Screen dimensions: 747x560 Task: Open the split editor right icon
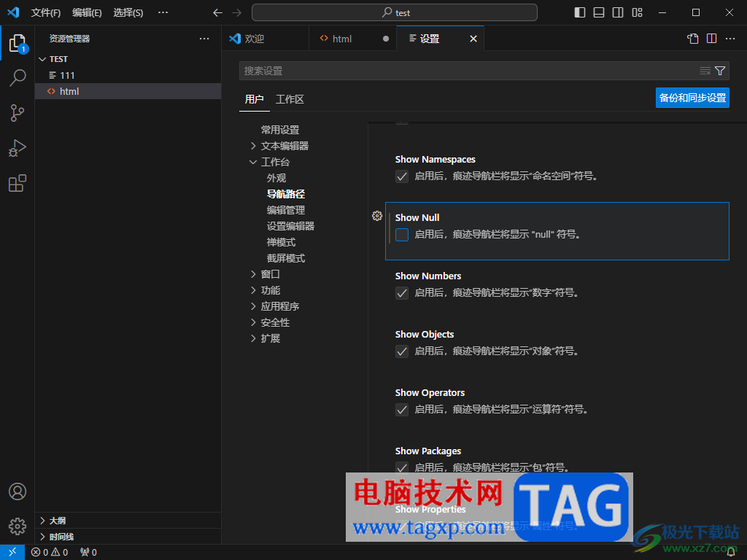coord(711,39)
